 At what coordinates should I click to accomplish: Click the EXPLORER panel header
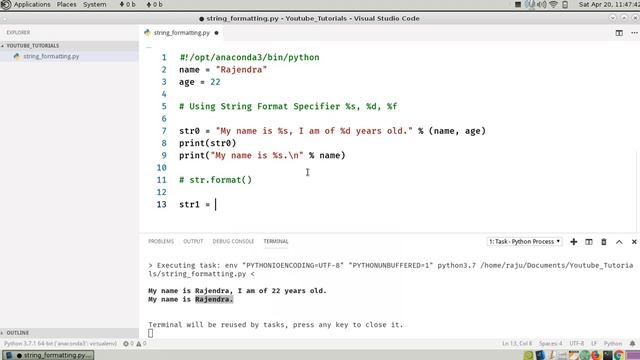(x=18, y=32)
